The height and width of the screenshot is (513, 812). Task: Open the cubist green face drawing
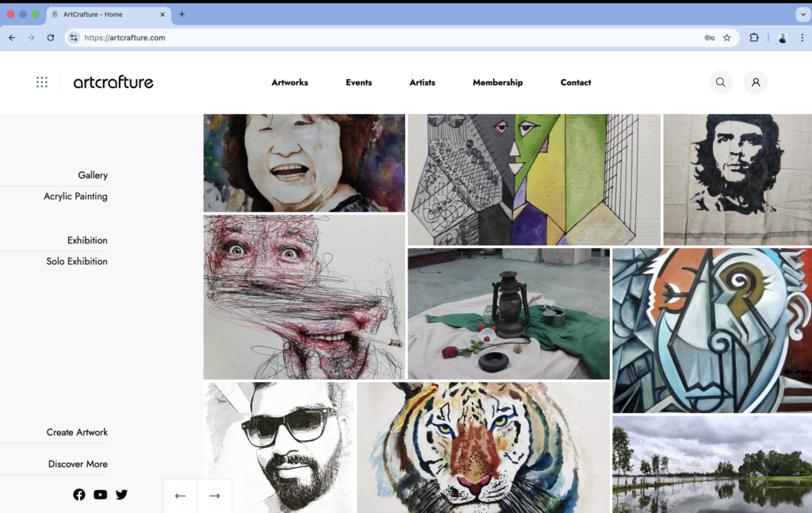click(534, 180)
